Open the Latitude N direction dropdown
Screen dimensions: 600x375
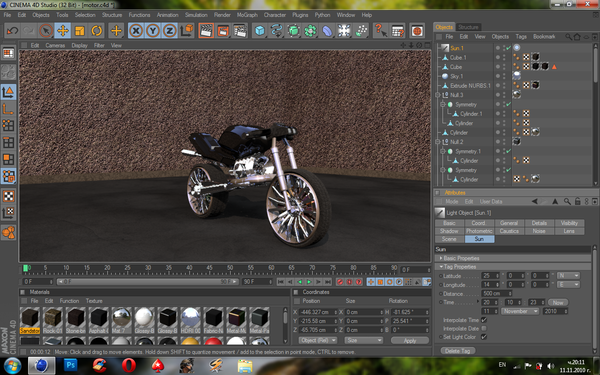pyautogui.click(x=568, y=276)
